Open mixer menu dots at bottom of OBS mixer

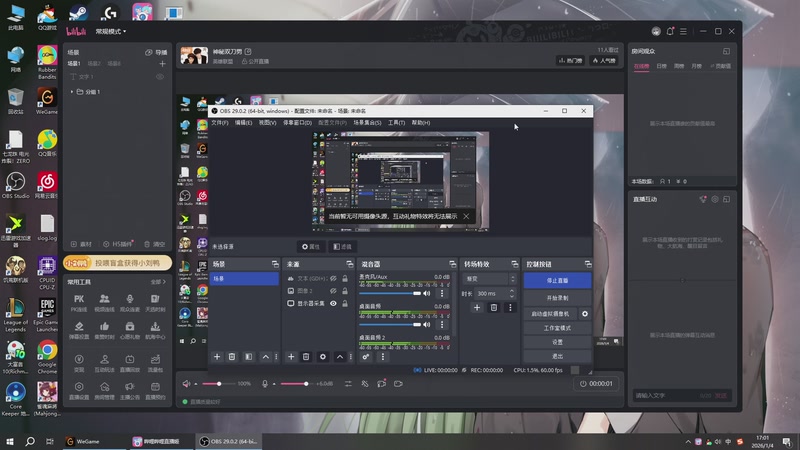(383, 357)
